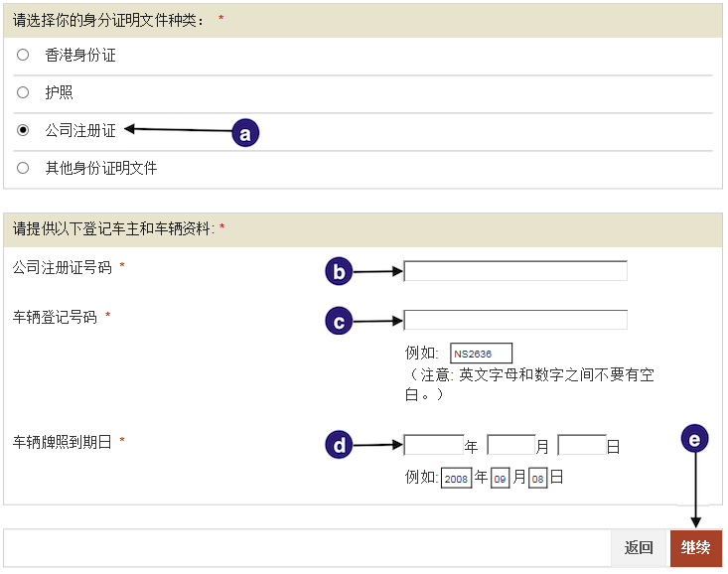
Task: Click the 返回 button
Action: (x=639, y=548)
